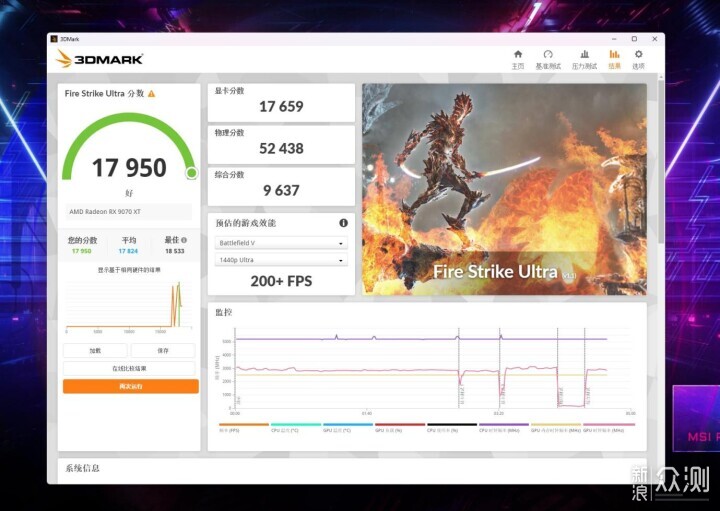Maximize the 3DMark window
The height and width of the screenshot is (511, 720).
(x=634, y=39)
